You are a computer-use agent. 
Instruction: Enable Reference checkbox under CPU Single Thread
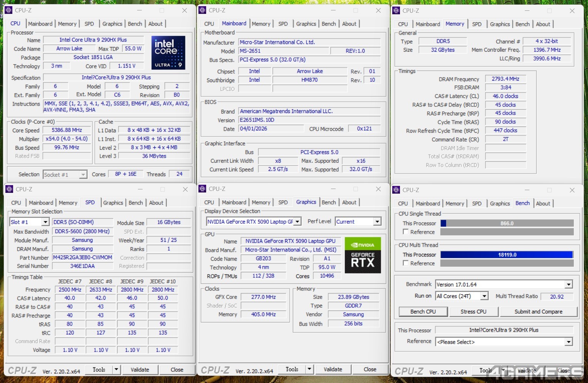[x=406, y=232]
